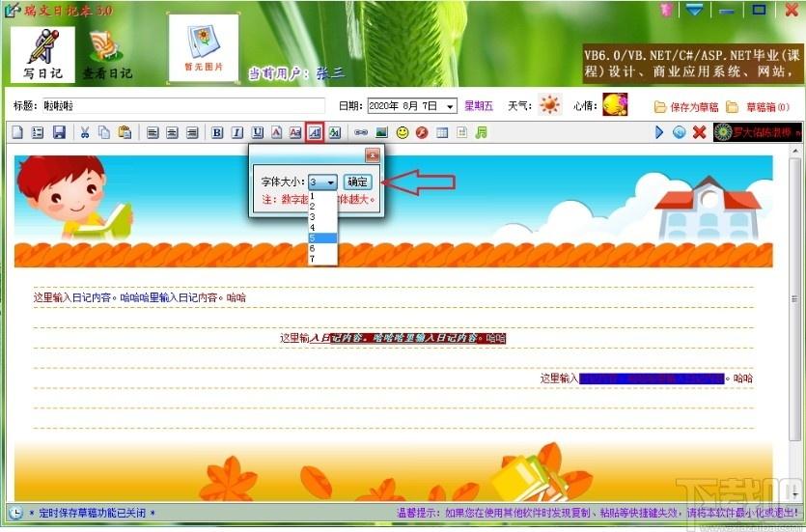Open the title bar dropdown arrow menu
806x532 pixels.
[694, 10]
